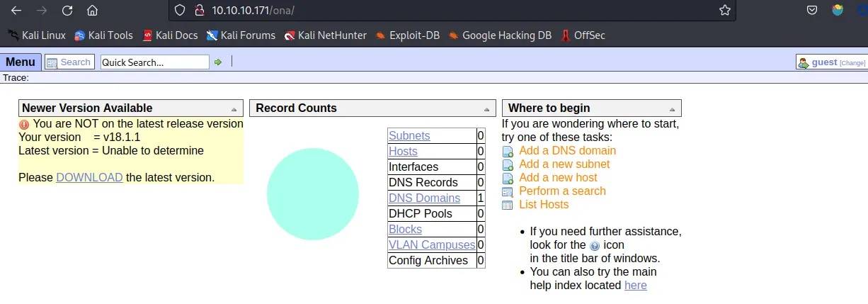Click the Change user link
868x304 pixels.
[852, 63]
